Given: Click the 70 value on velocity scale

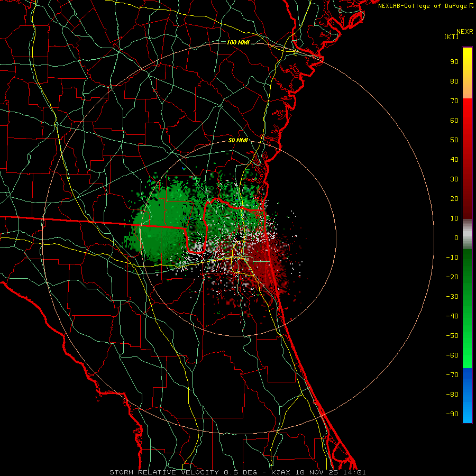Looking at the screenshot, I should point(454,101).
